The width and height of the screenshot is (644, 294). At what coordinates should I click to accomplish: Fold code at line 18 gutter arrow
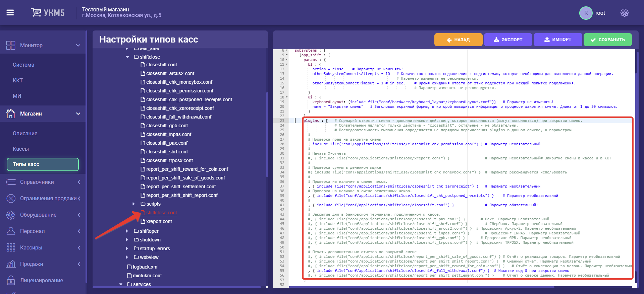coord(286,97)
